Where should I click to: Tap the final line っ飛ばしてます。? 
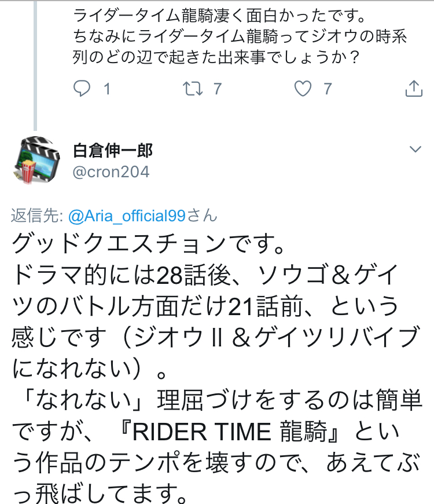pyautogui.click(x=102, y=492)
